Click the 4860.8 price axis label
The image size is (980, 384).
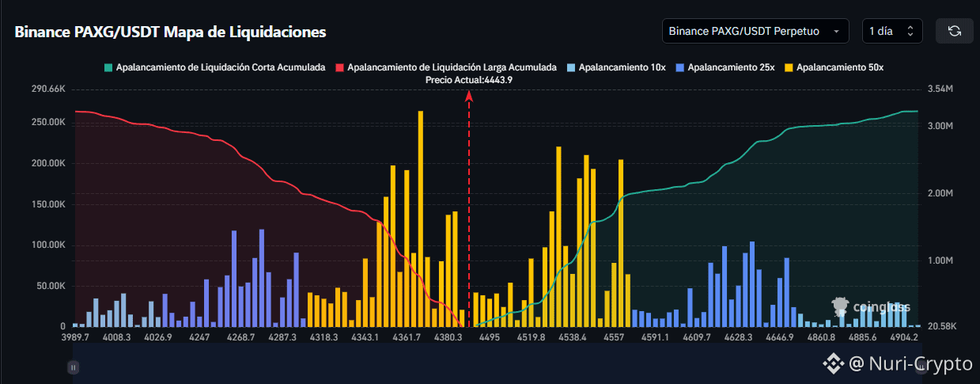coord(821,337)
